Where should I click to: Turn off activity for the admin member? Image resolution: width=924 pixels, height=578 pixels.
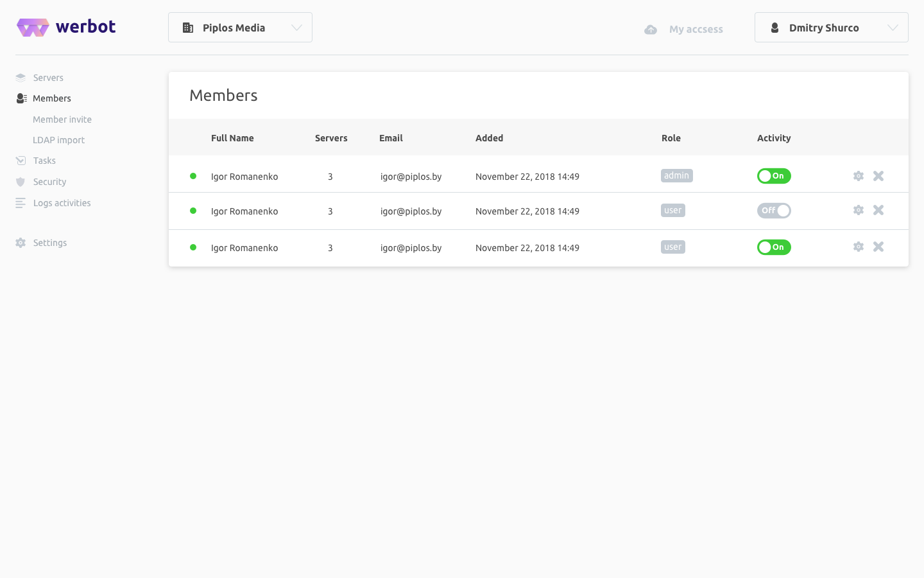coord(774,176)
